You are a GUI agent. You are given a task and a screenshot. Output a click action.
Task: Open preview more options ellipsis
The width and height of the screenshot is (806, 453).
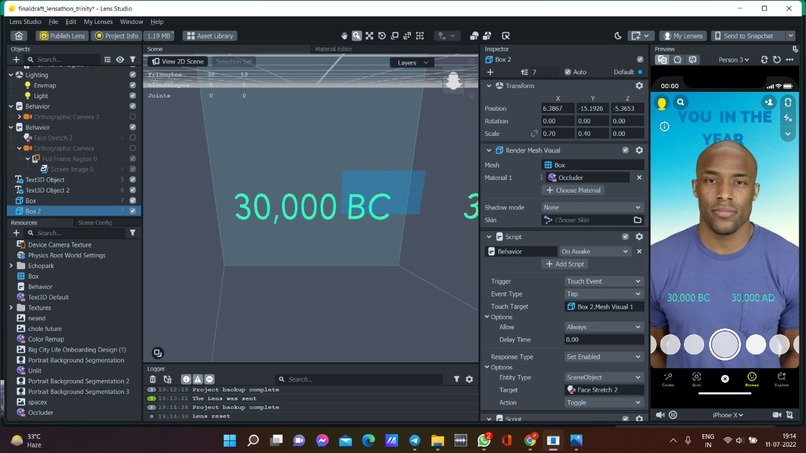tap(790, 60)
